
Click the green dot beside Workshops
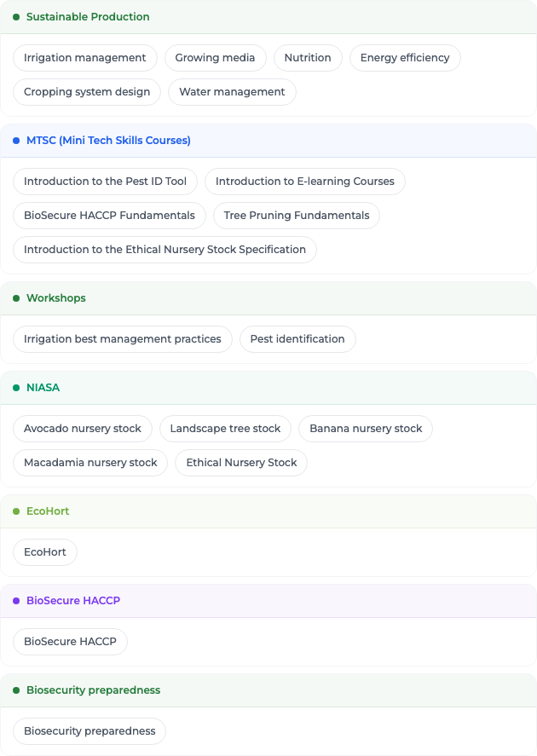point(16,298)
